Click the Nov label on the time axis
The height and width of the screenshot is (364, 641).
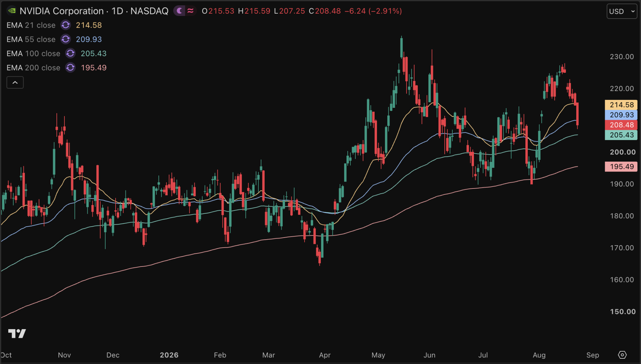[64, 355]
